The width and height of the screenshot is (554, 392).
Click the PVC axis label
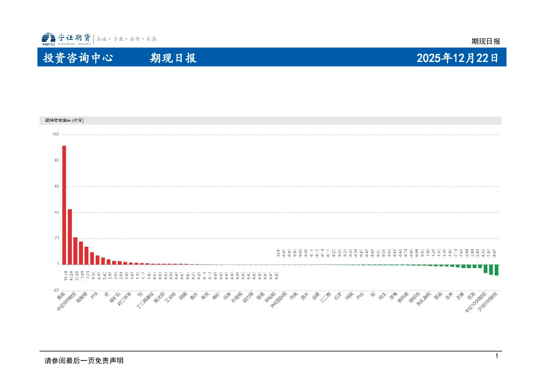tap(360, 296)
